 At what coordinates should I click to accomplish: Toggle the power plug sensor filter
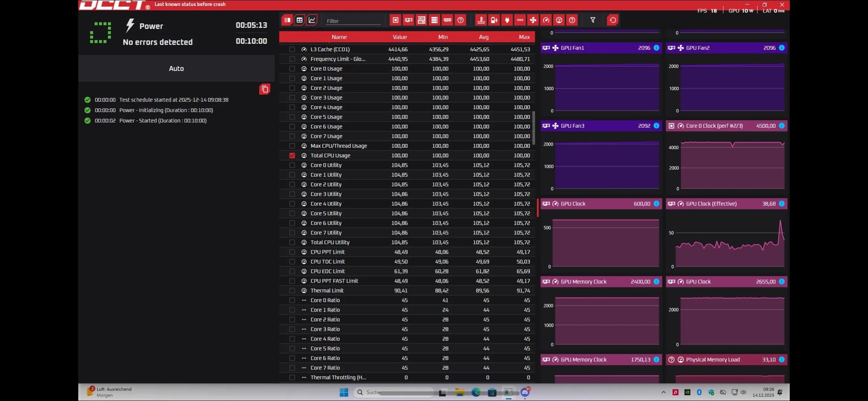(x=507, y=20)
